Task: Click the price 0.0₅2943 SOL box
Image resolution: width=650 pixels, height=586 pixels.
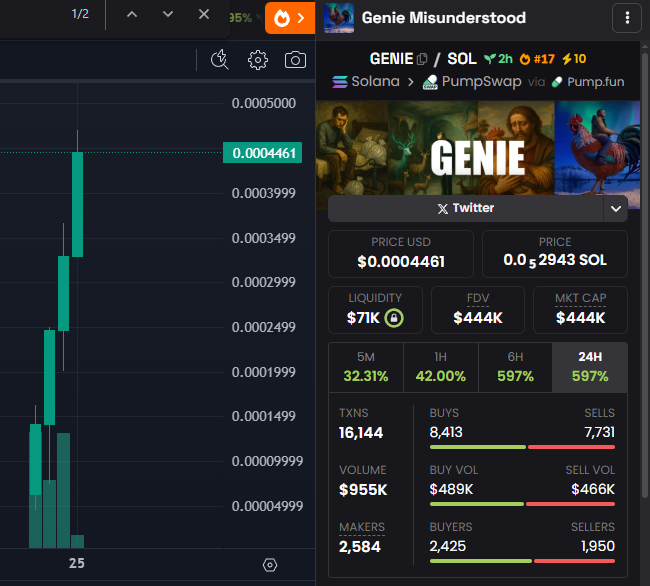Action: tap(555, 254)
